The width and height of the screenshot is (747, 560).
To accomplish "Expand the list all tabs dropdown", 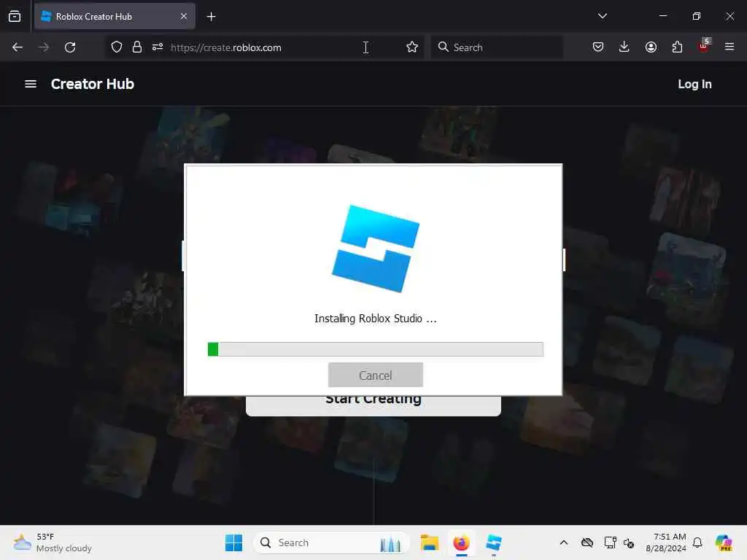I will click(x=602, y=16).
